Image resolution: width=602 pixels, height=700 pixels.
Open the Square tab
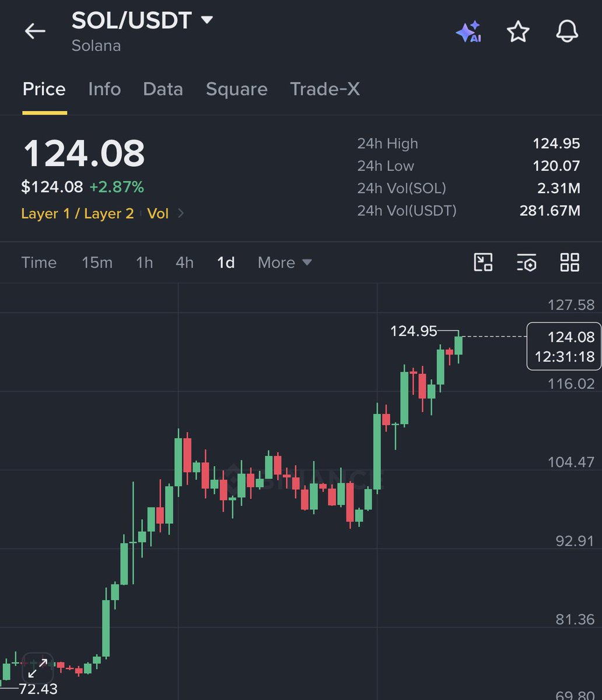236,89
